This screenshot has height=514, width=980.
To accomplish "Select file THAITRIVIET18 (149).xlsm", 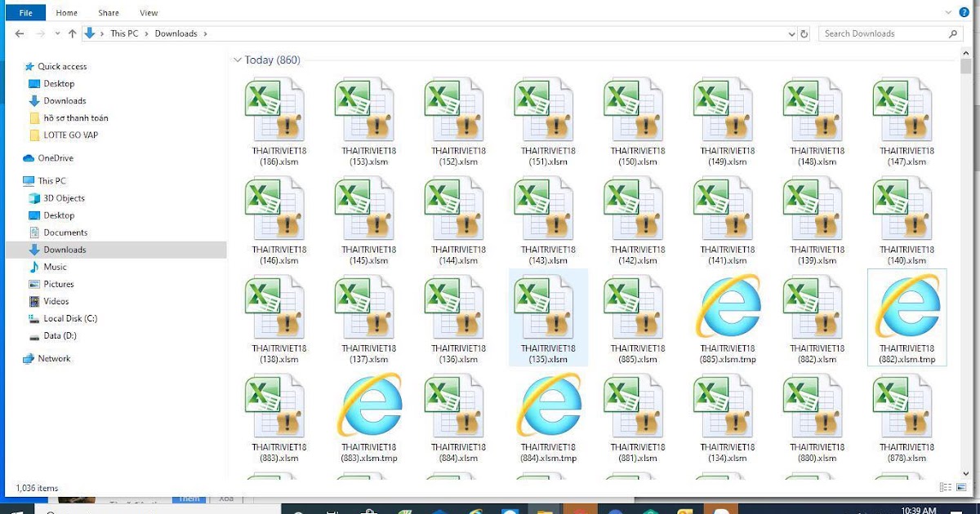I will coord(728,122).
